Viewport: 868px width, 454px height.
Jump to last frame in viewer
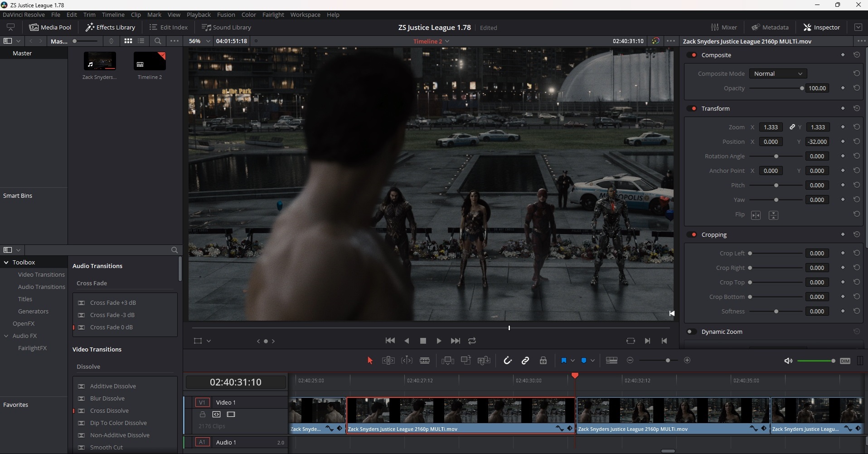pos(456,341)
